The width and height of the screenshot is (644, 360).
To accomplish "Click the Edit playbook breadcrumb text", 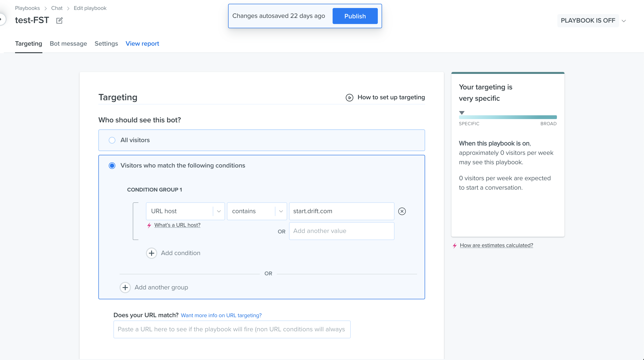I will [90, 8].
